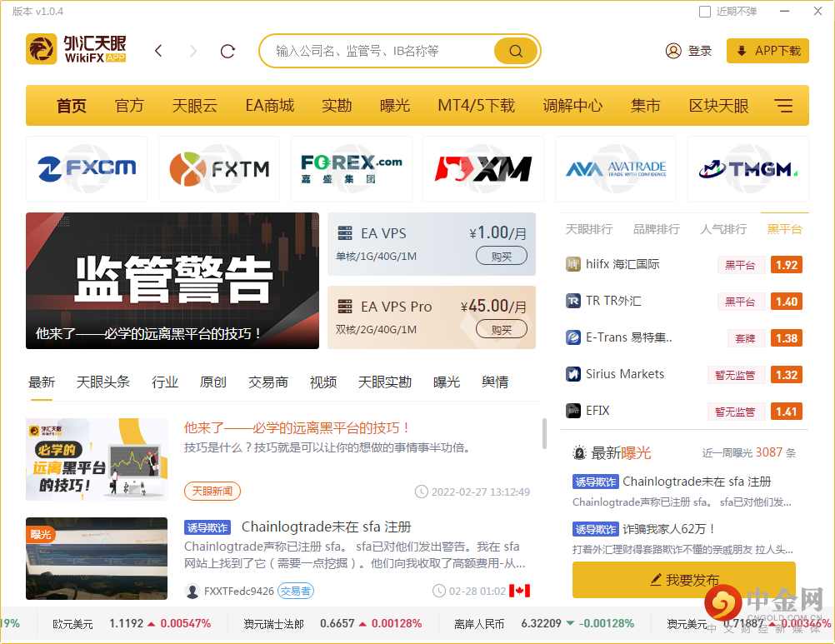
Task: Switch to the 品牌排行 ranking tab
Action: coord(656,229)
